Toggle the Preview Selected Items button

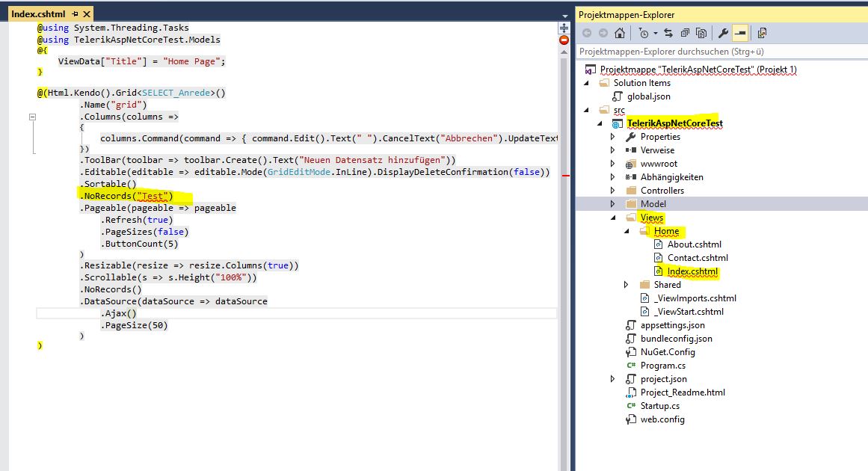pos(739,33)
